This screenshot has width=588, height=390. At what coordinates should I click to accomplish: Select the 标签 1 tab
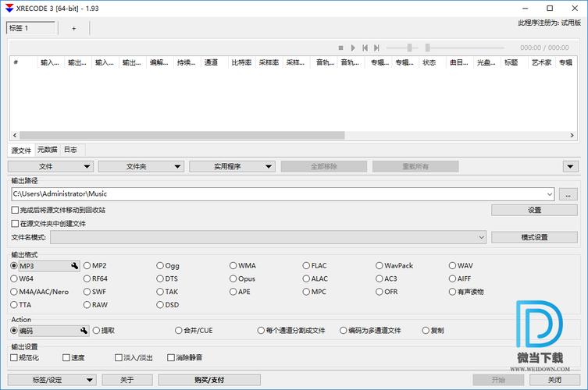(x=31, y=28)
